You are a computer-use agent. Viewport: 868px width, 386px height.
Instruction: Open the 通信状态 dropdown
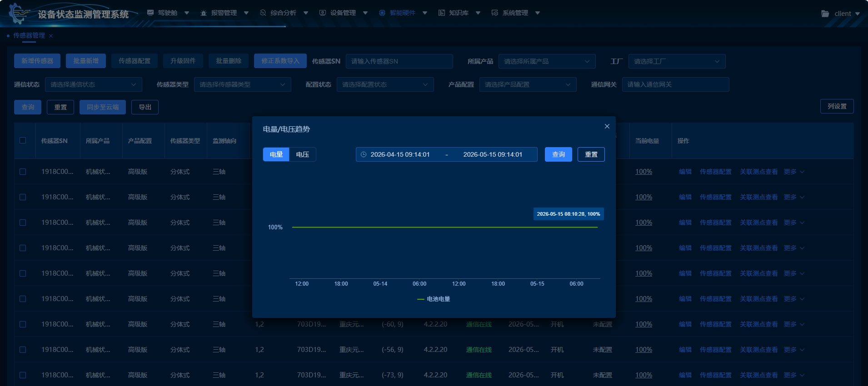coord(94,84)
